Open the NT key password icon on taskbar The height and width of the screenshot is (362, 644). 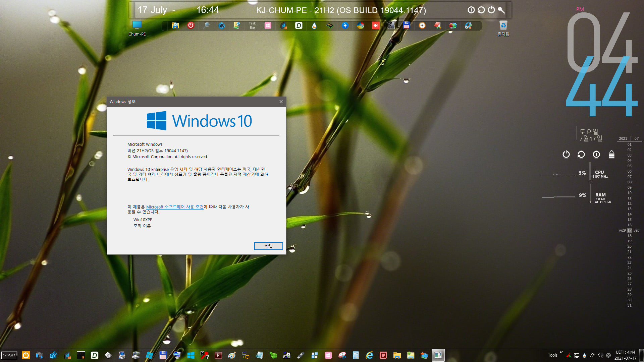coord(204,355)
